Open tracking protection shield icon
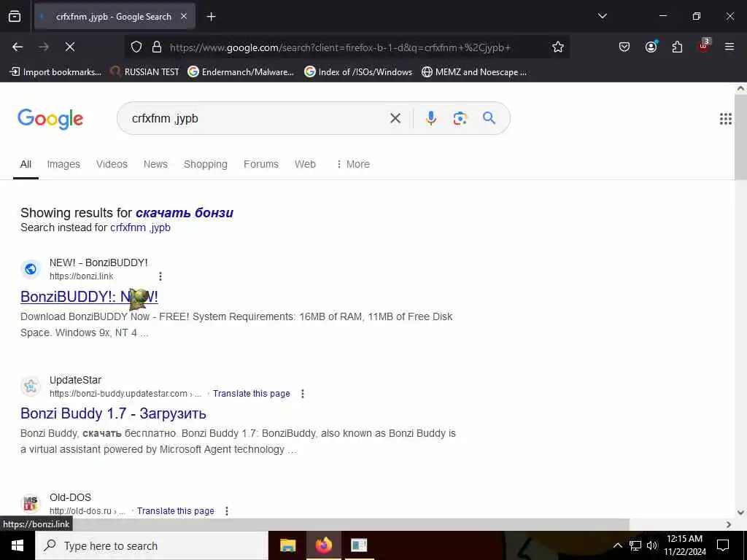The width and height of the screenshot is (747, 560). [136, 47]
